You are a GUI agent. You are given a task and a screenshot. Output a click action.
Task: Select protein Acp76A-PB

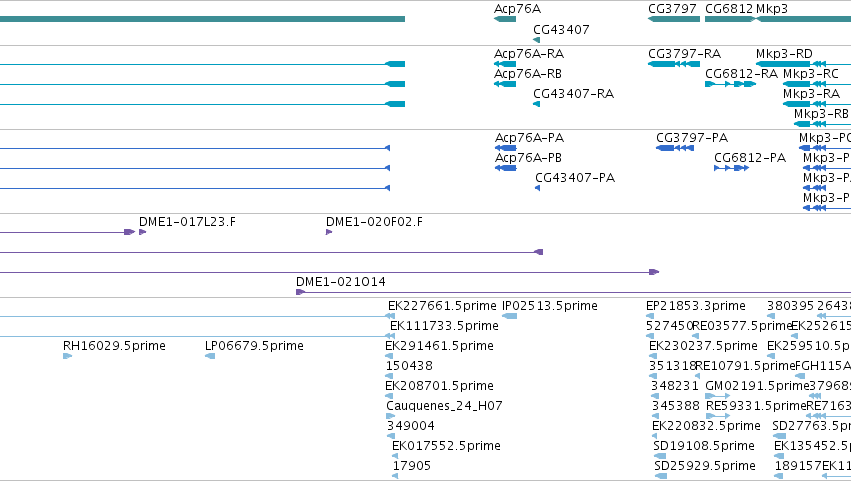click(x=528, y=158)
